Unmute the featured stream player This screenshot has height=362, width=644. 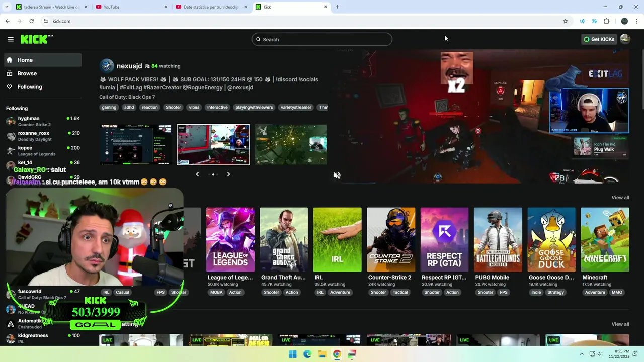[x=337, y=175]
